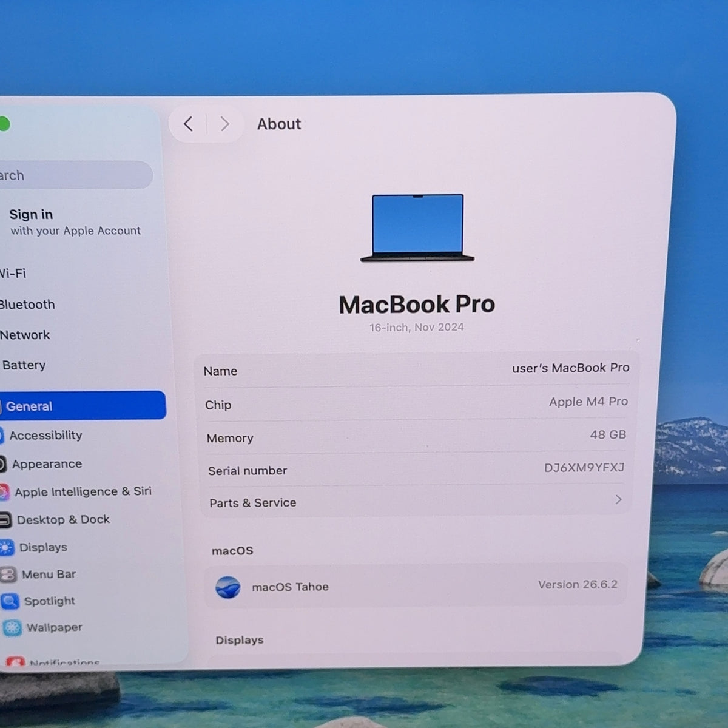
Task: Go back with the left chevron button
Action: pos(188,124)
